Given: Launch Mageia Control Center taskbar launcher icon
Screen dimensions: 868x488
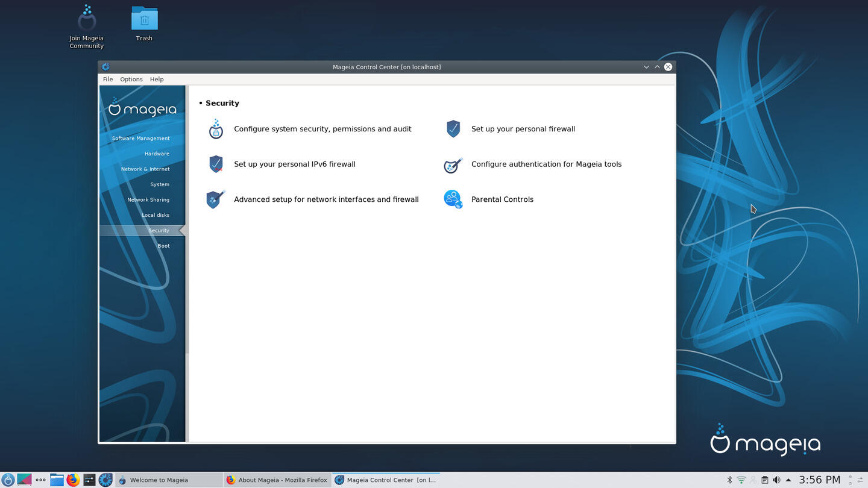Looking at the screenshot, I should [105, 480].
